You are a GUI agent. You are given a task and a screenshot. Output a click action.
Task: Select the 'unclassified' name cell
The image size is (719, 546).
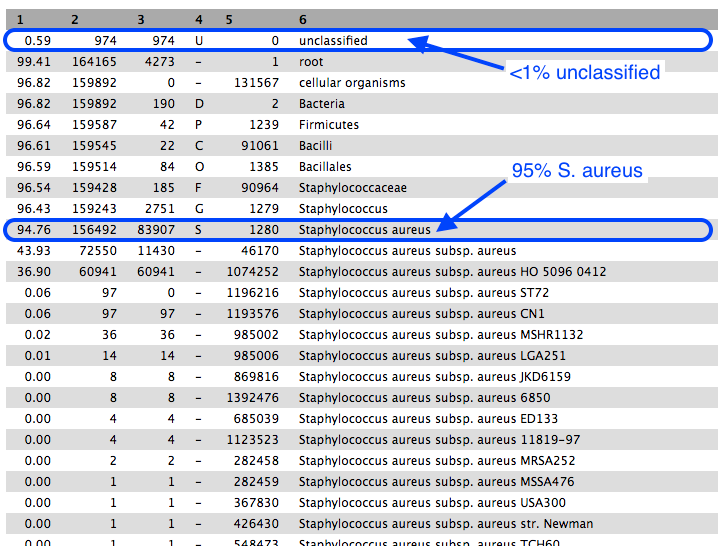click(333, 41)
